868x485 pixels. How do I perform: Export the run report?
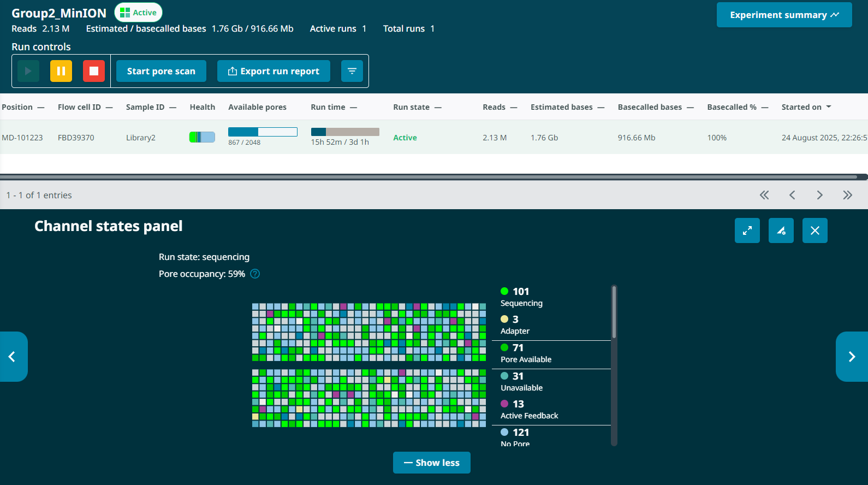274,71
